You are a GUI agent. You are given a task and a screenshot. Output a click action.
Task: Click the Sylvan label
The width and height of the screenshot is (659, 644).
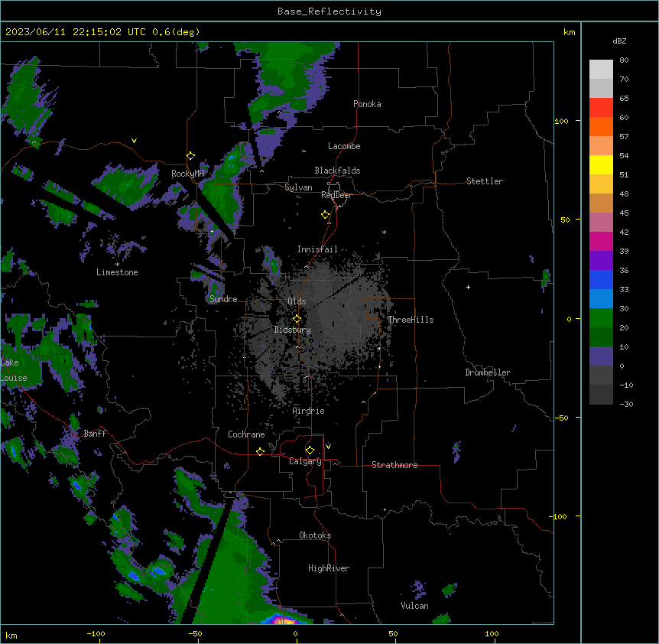[298, 187]
